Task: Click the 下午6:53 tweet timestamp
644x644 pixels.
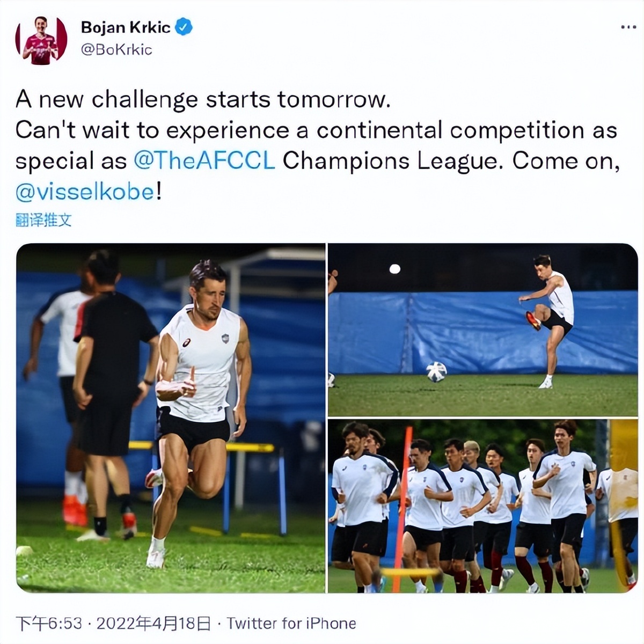Action: click(49, 623)
